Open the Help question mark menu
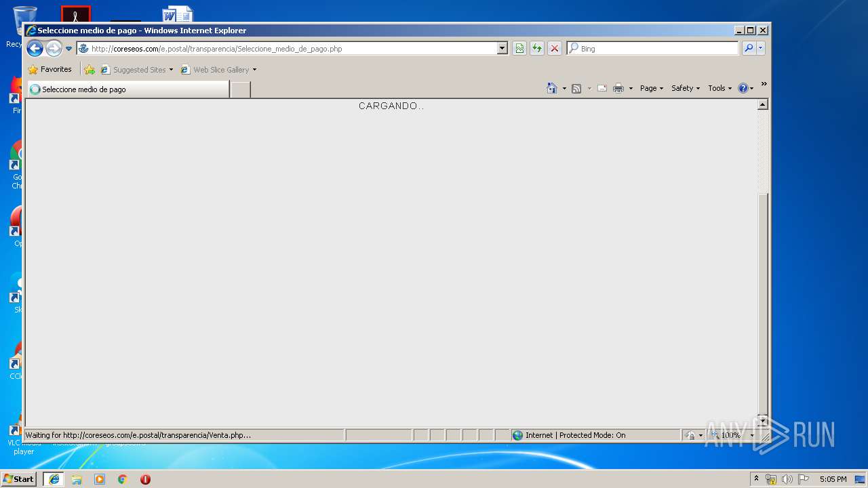This screenshot has height=488, width=868. click(745, 88)
